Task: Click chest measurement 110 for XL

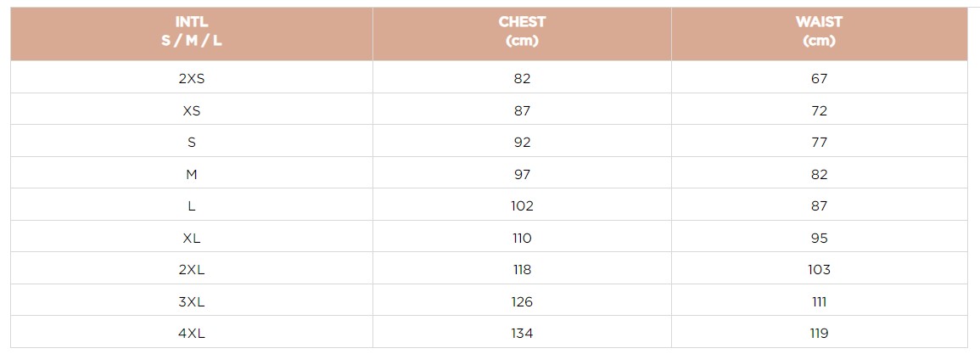Action: (522, 238)
